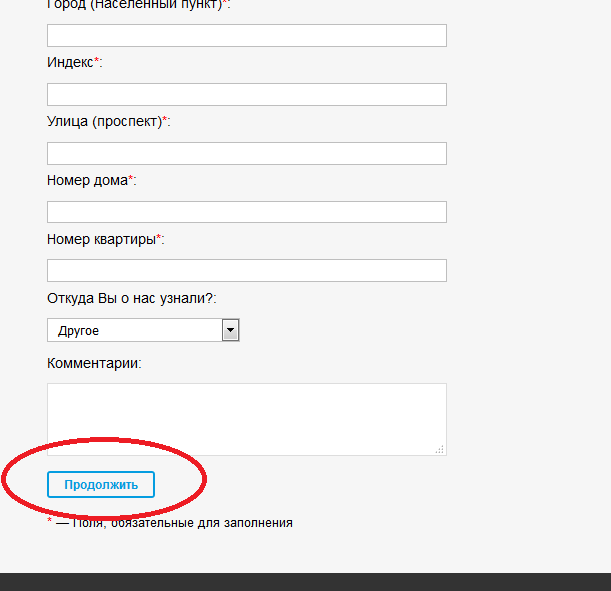Click the arrow button of the referral dropdown
Viewport: 611px width, 591px height.
pyautogui.click(x=230, y=330)
